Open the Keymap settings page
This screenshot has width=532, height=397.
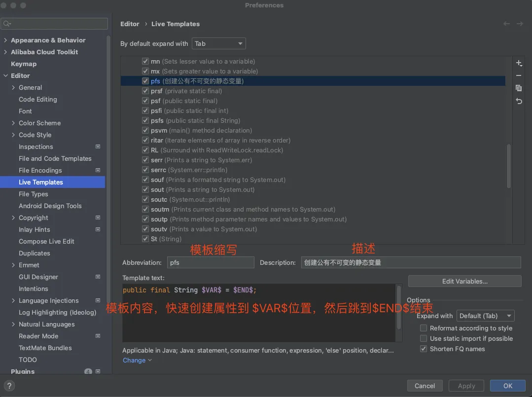[x=24, y=64]
